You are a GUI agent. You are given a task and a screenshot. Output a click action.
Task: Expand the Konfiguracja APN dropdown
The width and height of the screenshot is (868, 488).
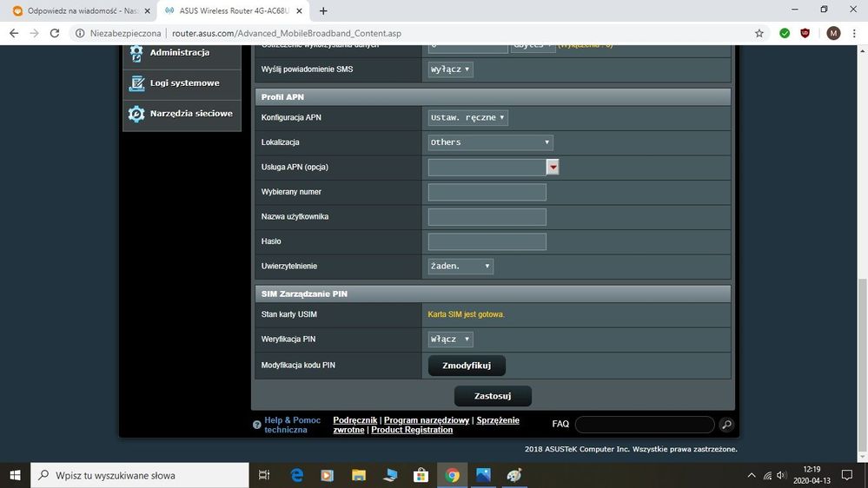point(468,117)
